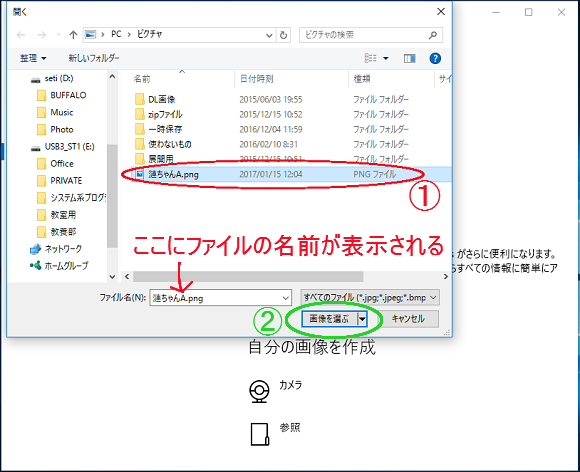Click navigation pane scroll up arrow
The width and height of the screenshot is (580, 472).
112,77
